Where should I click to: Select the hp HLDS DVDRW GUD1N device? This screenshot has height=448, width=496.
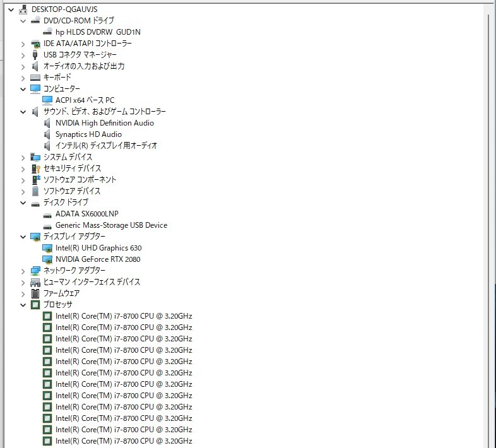(x=98, y=32)
